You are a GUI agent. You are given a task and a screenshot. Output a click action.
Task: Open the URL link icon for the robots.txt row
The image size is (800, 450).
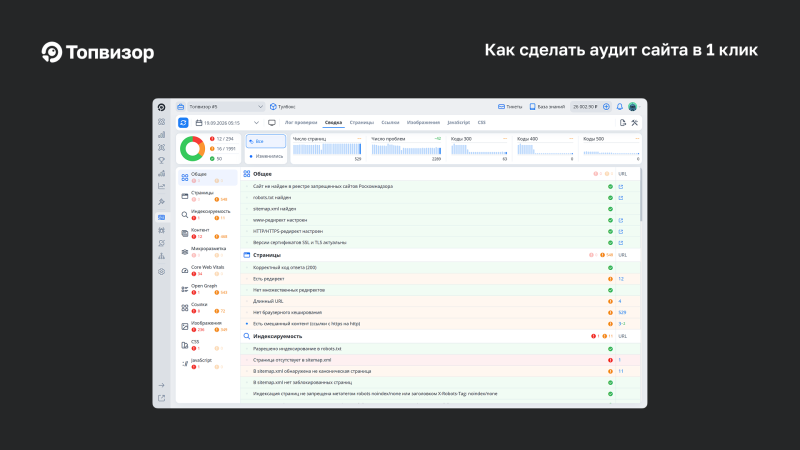(x=621, y=198)
